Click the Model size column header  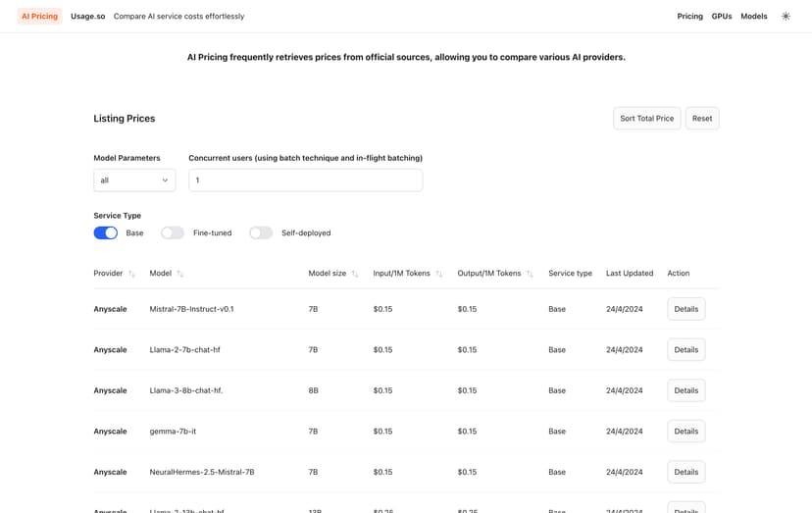(328, 273)
